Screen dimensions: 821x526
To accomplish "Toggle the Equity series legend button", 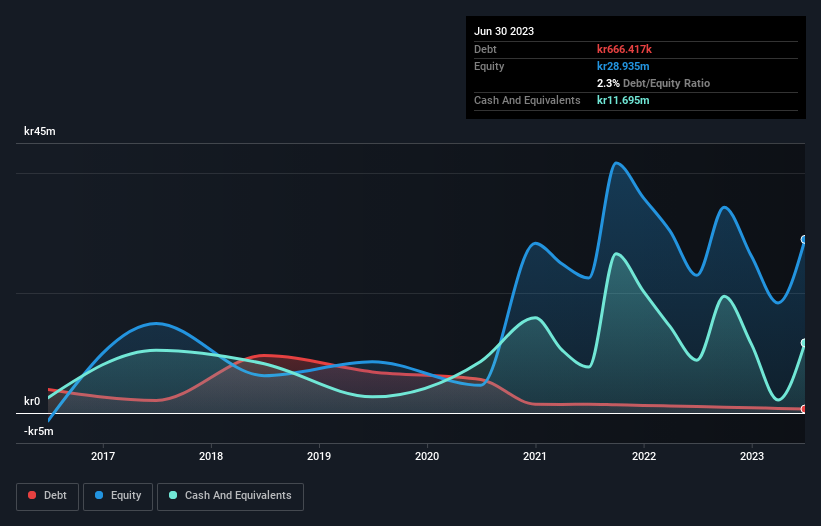I will tap(118, 496).
